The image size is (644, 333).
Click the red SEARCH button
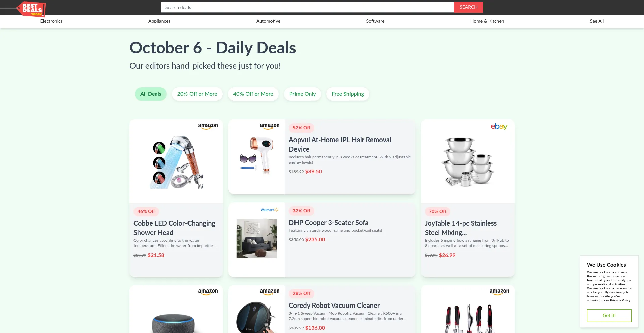pos(468,7)
